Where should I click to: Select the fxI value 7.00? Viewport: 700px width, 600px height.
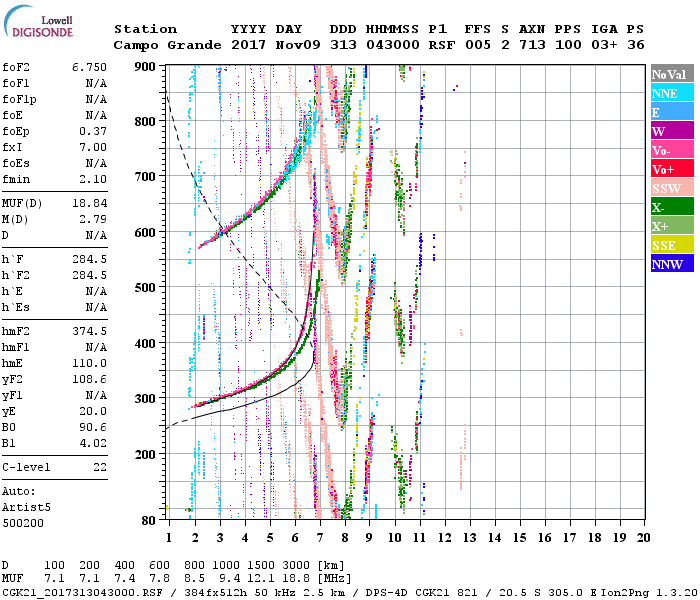93,147
